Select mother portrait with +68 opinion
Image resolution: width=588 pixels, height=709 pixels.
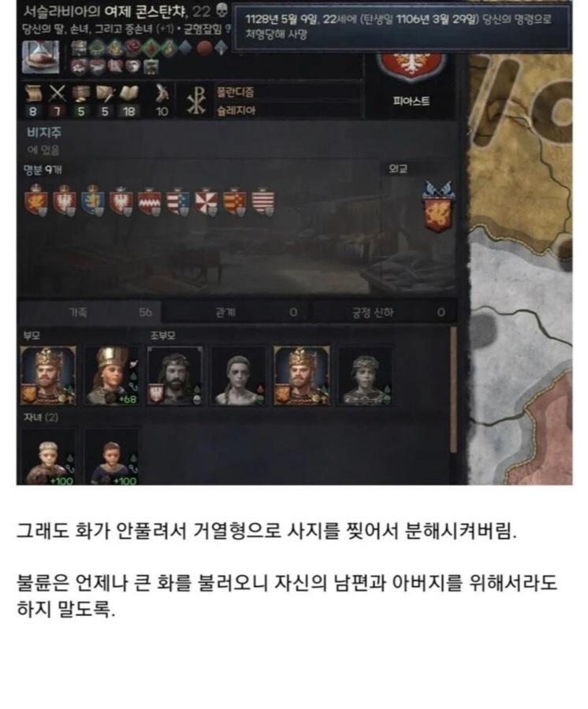click(111, 376)
